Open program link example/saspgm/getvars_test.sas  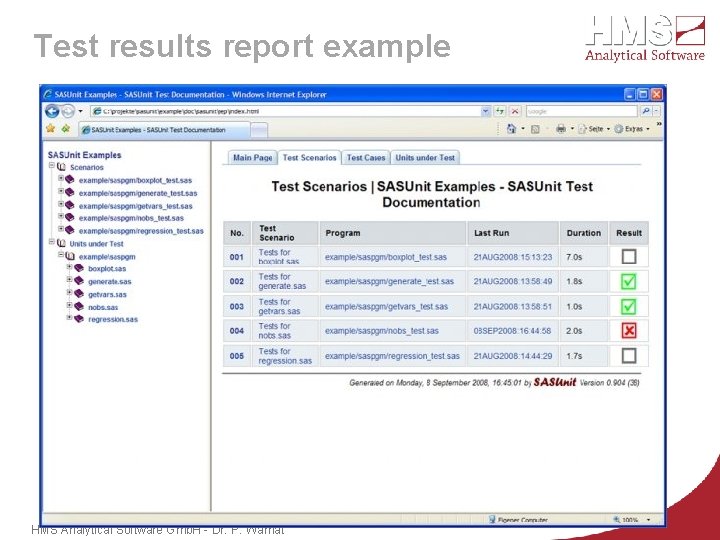point(386,306)
